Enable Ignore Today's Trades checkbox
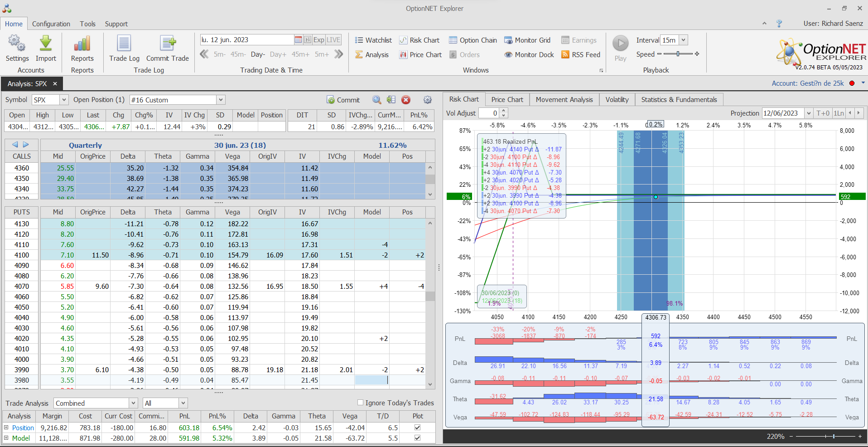This screenshot has height=447, width=868. (361, 403)
